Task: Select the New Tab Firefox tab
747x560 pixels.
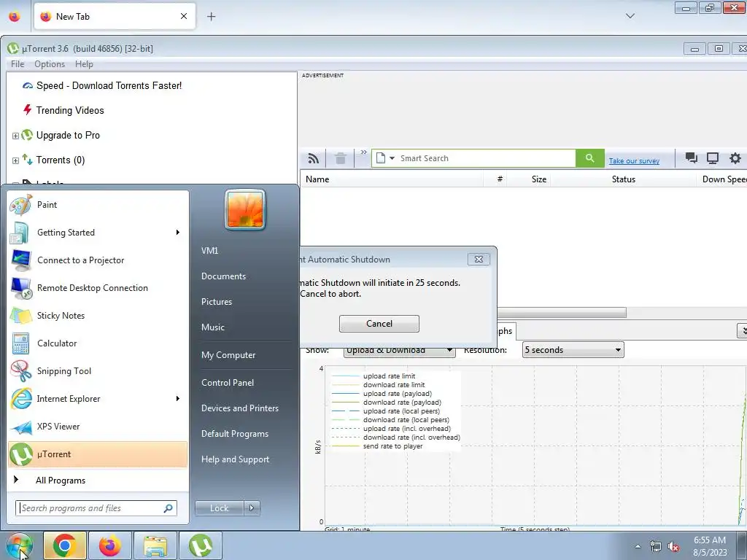Action: pyautogui.click(x=115, y=16)
